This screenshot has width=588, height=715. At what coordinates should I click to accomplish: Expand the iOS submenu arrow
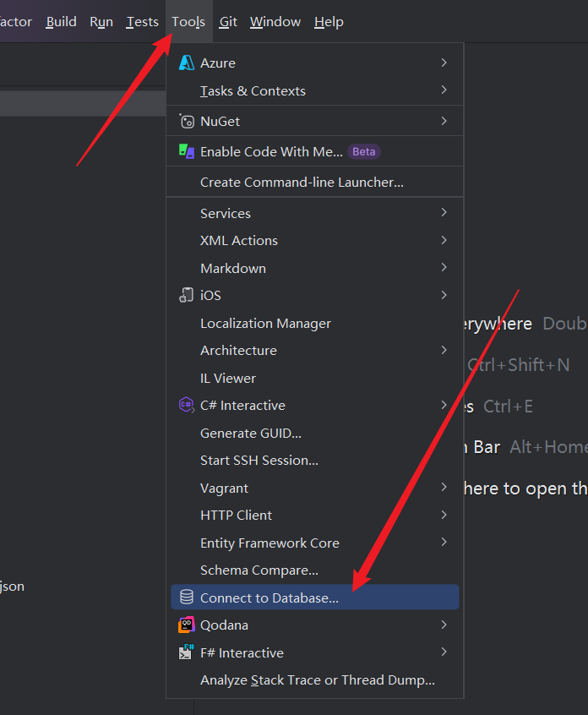444,295
